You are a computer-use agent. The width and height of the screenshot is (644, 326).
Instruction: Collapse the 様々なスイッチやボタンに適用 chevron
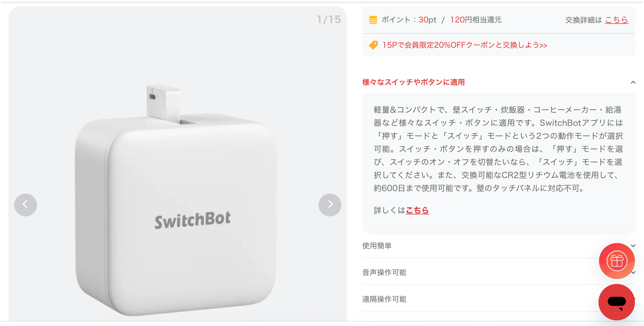coord(633,82)
